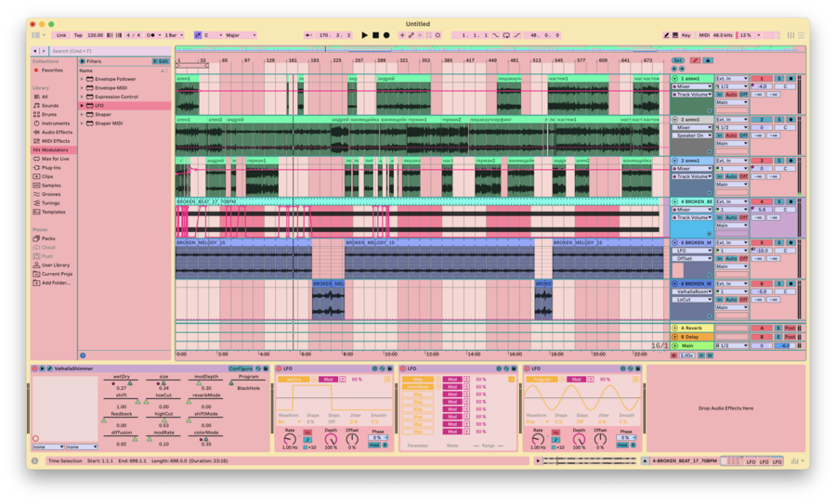Arm the Arrangement Record button
This screenshot has width=836, height=504.
click(386, 35)
